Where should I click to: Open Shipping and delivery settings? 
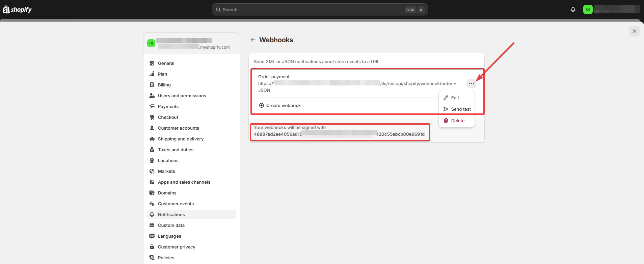[180, 139]
